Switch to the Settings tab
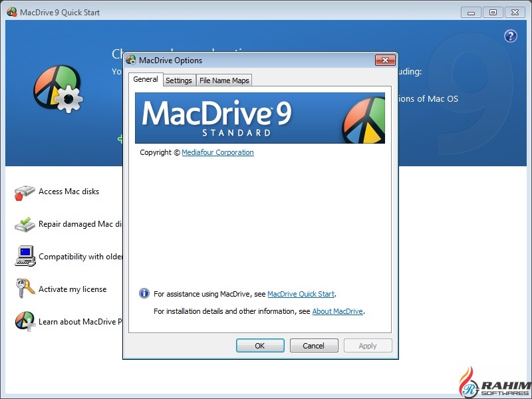 click(x=179, y=80)
